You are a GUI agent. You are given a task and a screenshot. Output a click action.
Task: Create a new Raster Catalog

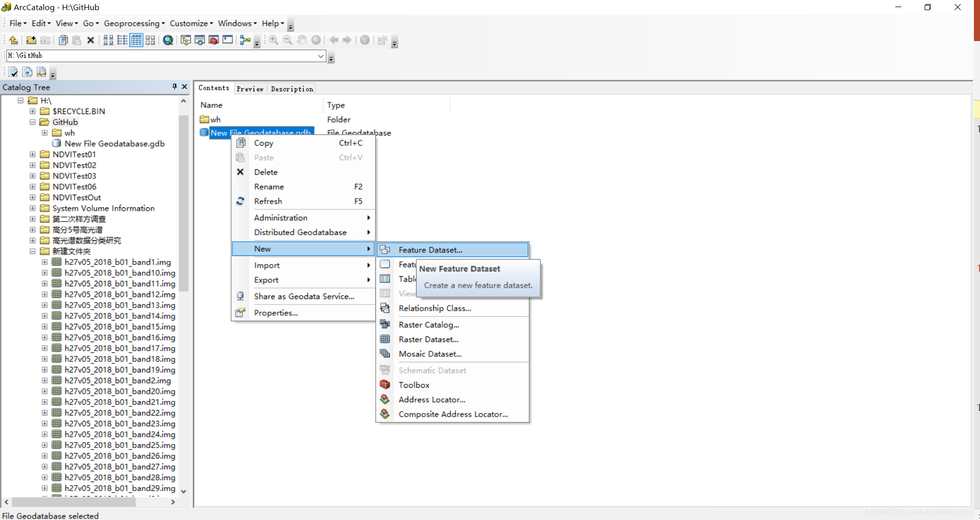coord(452,325)
